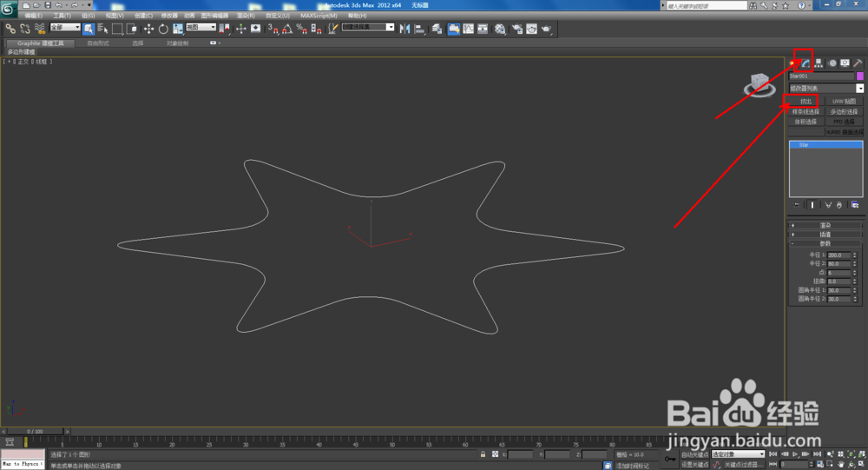Click the Redo arrow in the title bar
The image size is (868, 470).
click(x=74, y=5)
